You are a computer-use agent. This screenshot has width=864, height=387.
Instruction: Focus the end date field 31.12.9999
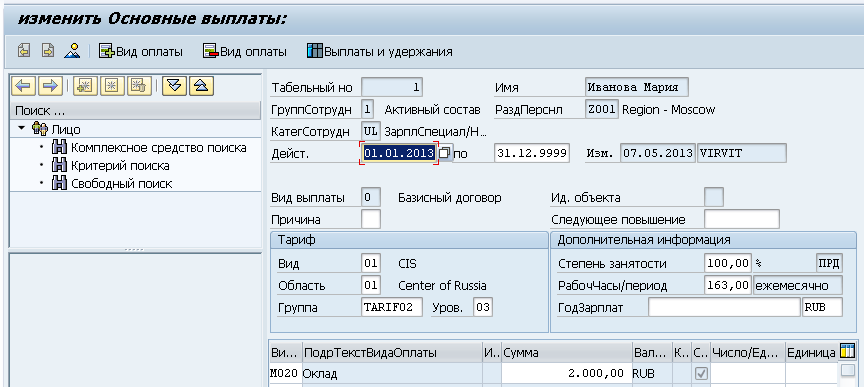pos(532,153)
